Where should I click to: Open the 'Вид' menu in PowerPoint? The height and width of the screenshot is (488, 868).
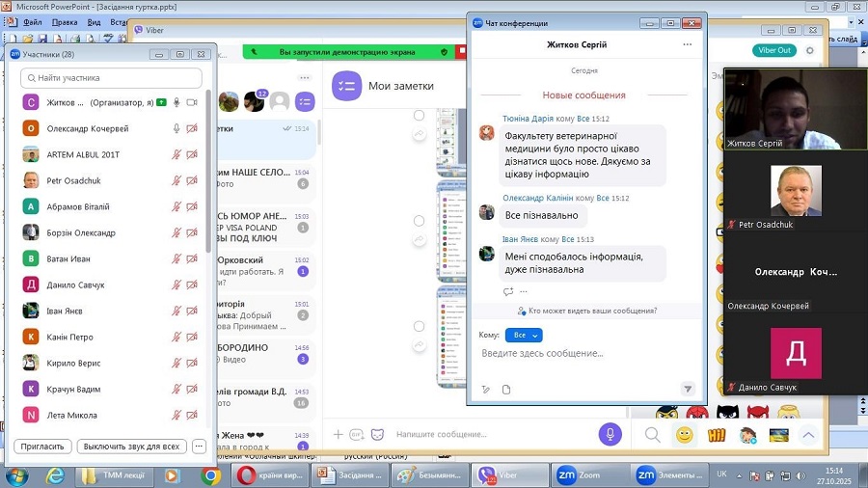(94, 21)
